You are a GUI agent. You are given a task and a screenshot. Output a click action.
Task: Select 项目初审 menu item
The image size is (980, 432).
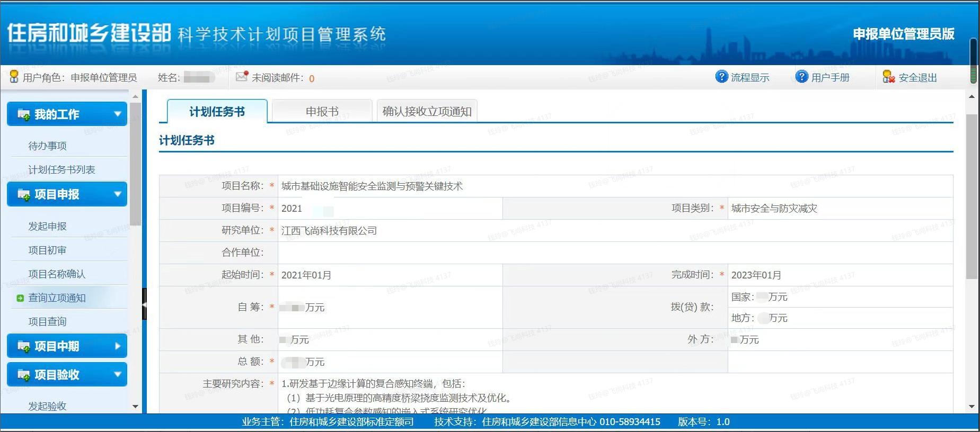point(47,250)
